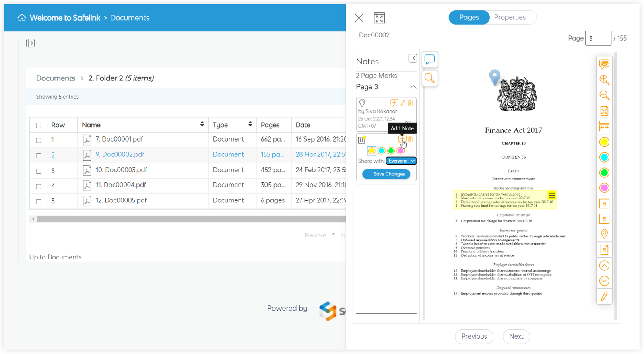Open Welcome to Safelink breadcrumb link

(x=65, y=18)
